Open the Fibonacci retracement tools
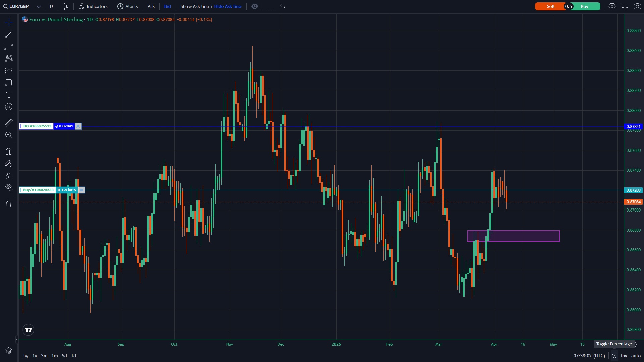This screenshot has height=362, width=644. tap(9, 46)
